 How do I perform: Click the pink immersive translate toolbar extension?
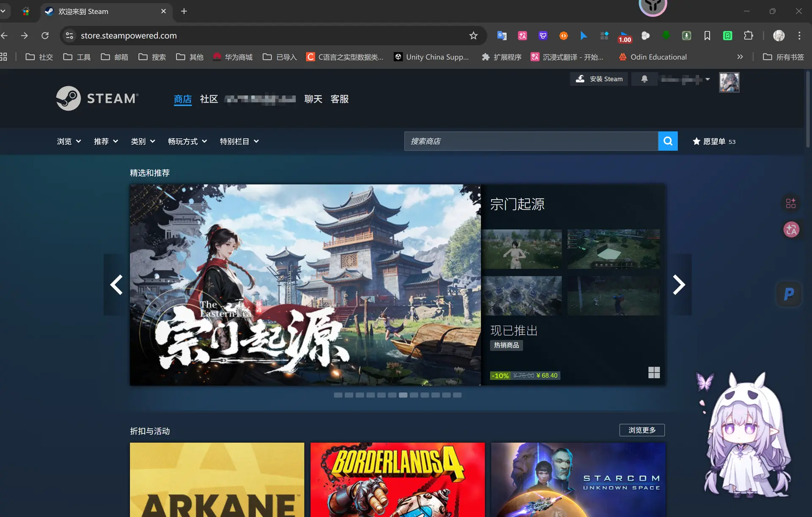coord(522,36)
